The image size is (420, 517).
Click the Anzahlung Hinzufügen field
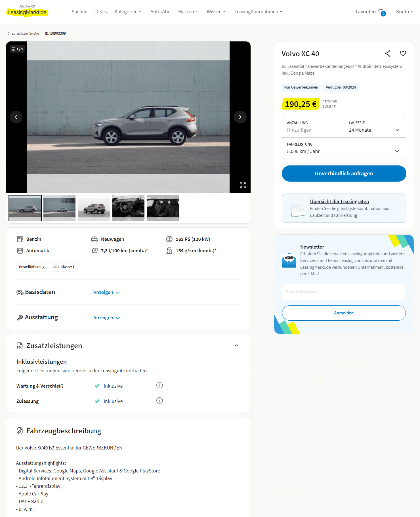[x=313, y=127]
